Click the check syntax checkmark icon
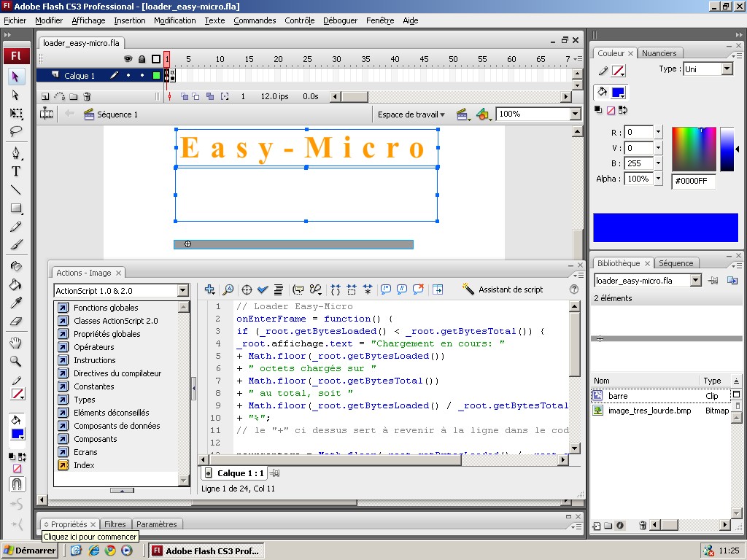 pyautogui.click(x=263, y=289)
